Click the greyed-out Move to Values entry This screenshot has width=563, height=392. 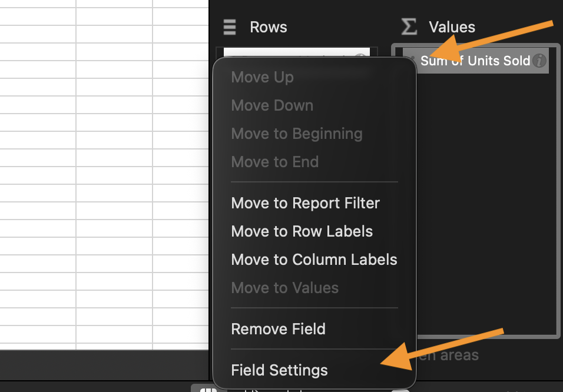pyautogui.click(x=284, y=288)
